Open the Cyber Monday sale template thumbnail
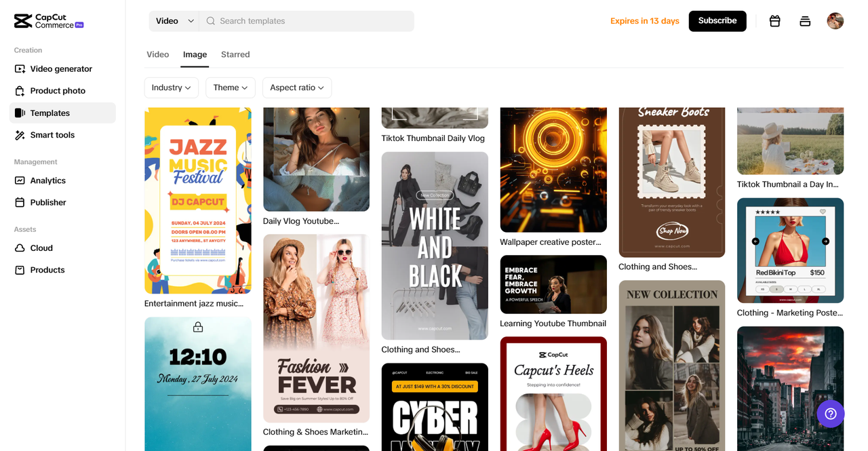 click(x=435, y=407)
